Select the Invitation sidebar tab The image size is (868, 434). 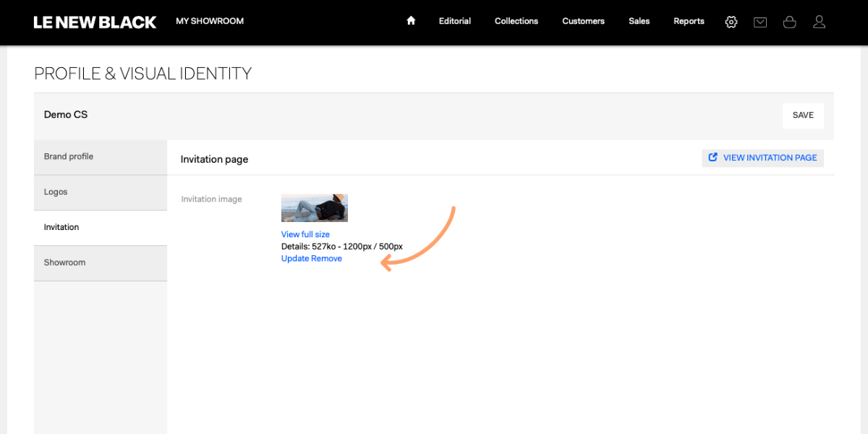tap(101, 227)
